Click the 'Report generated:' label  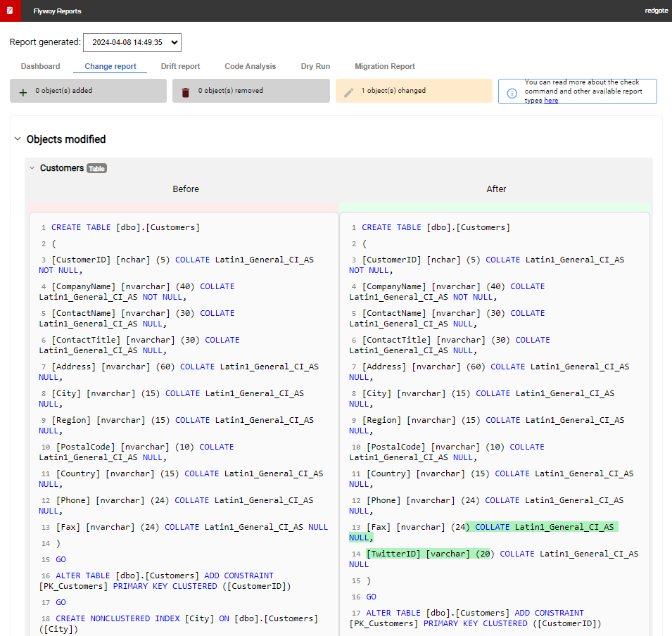(x=45, y=42)
